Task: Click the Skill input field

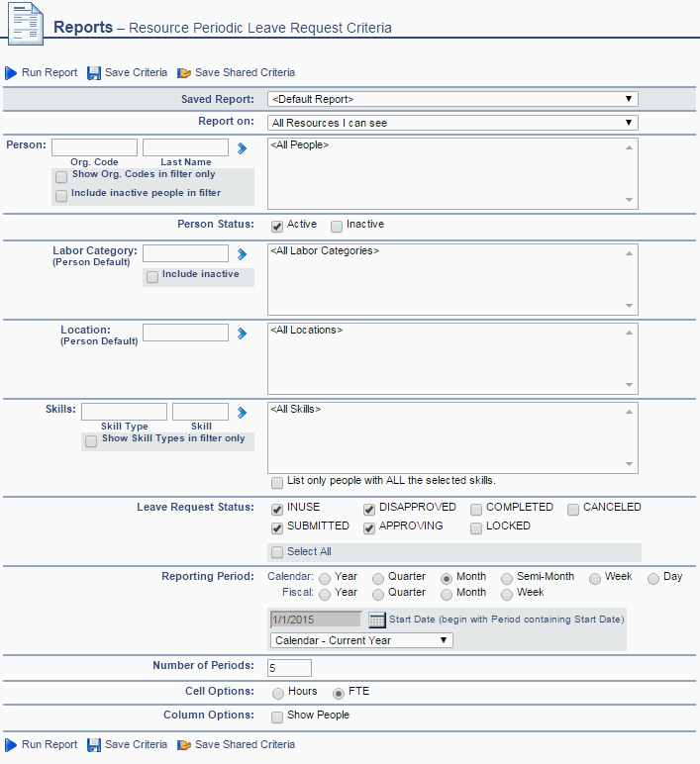Action: pos(200,412)
